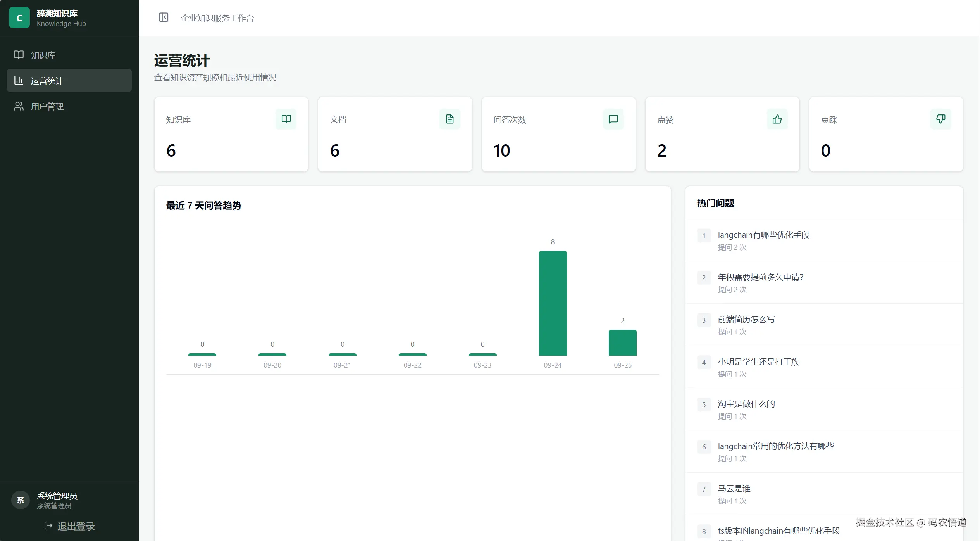Collapse sidebar with the panel toggle icon
The image size is (980, 541).
point(164,17)
